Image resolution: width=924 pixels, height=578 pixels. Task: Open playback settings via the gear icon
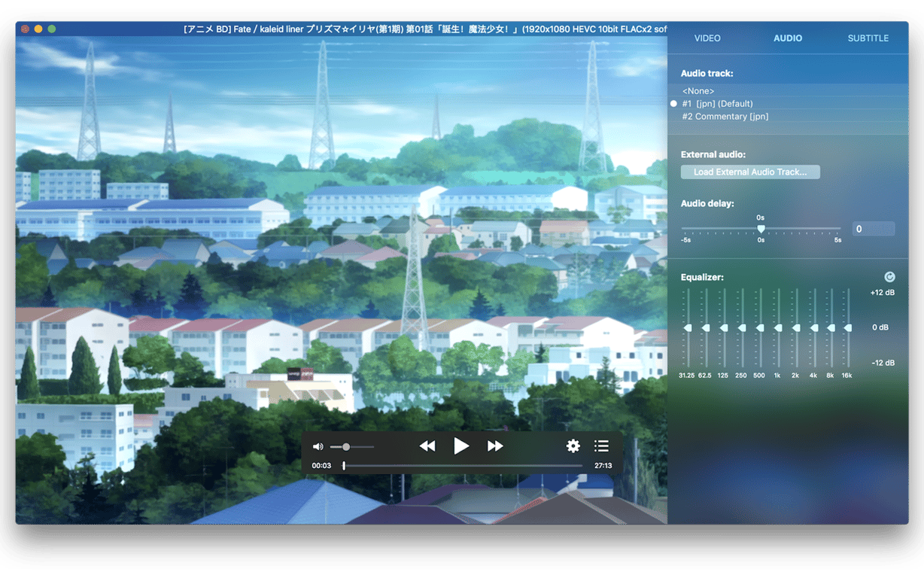573,446
